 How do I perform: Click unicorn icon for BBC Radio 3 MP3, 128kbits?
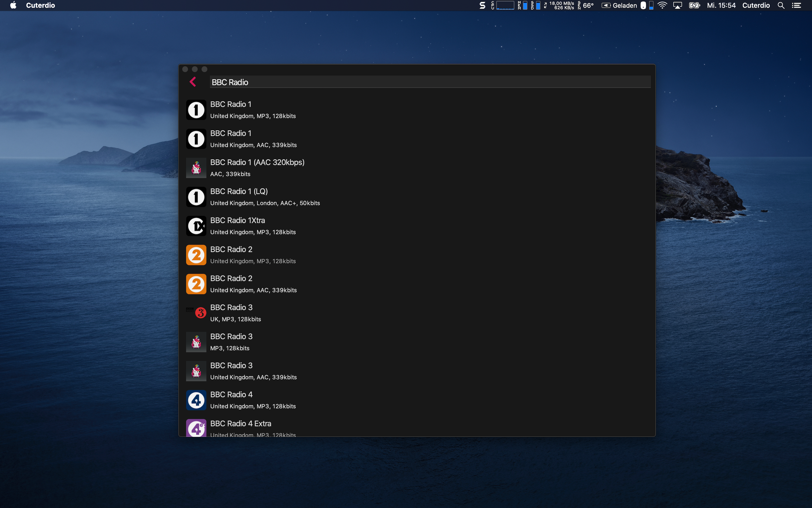196,342
